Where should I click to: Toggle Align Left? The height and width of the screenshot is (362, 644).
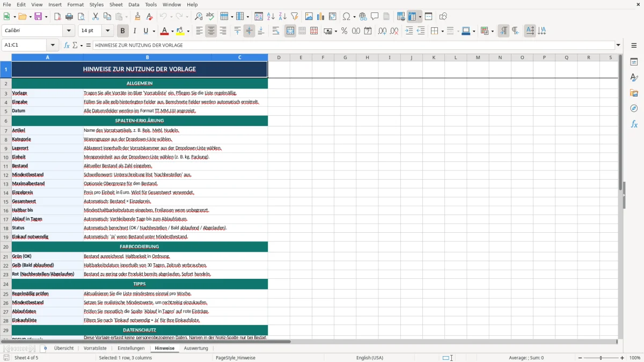click(199, 31)
